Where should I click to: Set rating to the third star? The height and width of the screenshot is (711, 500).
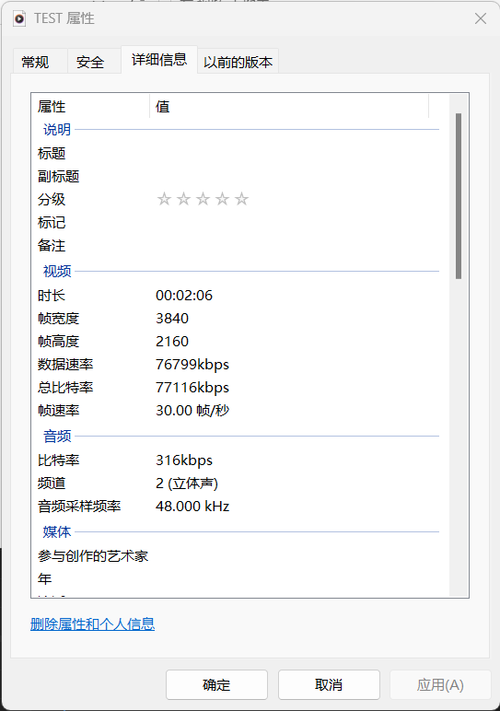[x=203, y=199]
